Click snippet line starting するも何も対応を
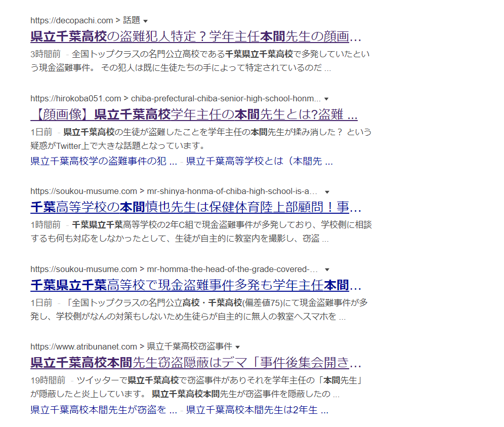 pos(180,239)
